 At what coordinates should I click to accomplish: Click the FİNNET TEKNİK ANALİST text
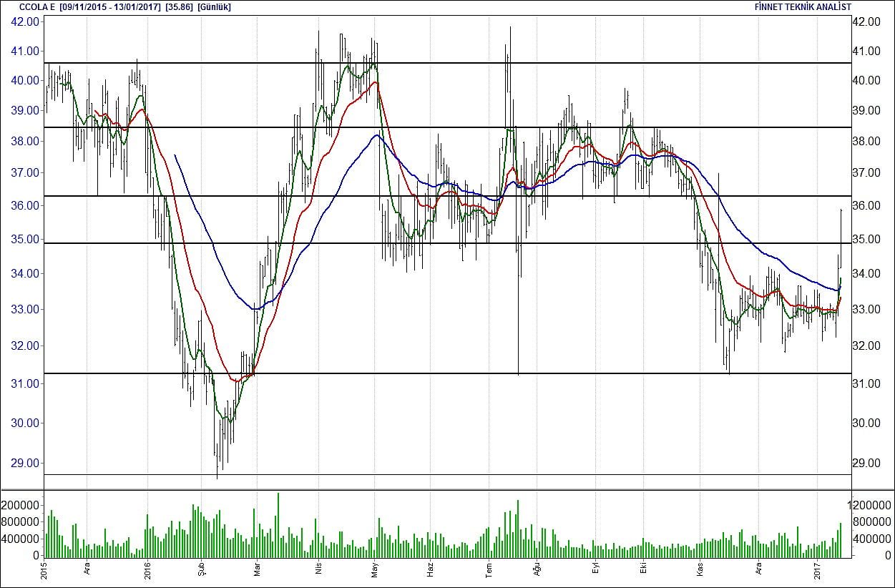(x=803, y=7)
